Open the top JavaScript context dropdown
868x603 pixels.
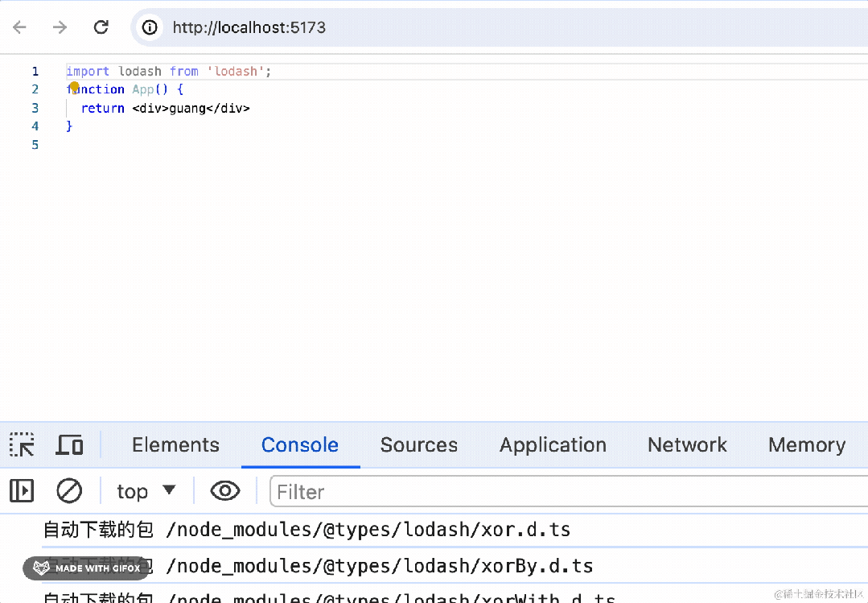click(x=146, y=491)
